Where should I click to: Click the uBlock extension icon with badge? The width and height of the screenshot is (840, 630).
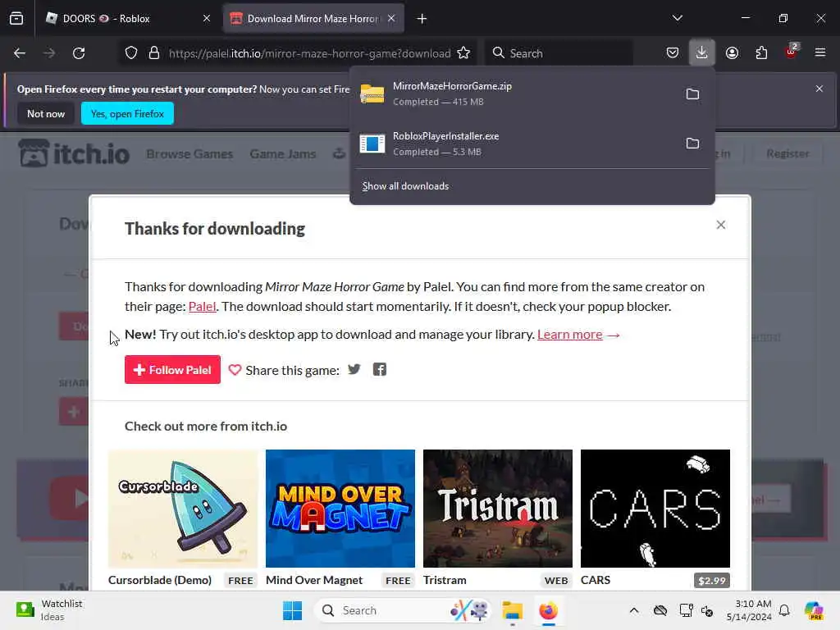point(792,52)
